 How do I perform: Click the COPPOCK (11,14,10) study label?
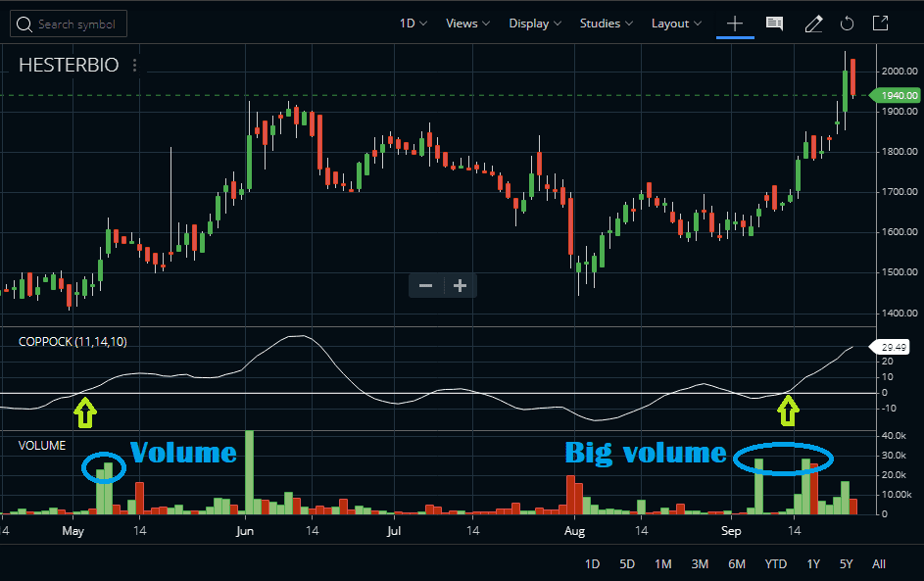73,342
